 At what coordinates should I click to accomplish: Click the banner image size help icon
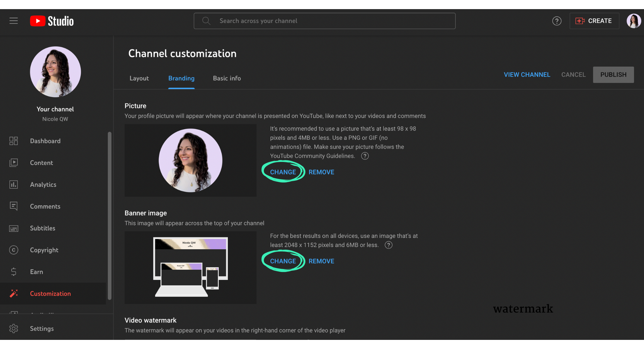388,245
